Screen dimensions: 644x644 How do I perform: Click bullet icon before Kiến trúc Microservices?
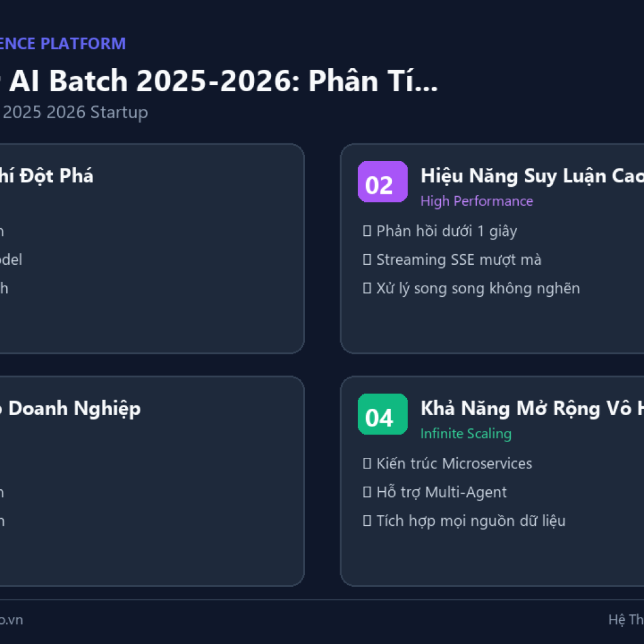pyautogui.click(x=367, y=464)
